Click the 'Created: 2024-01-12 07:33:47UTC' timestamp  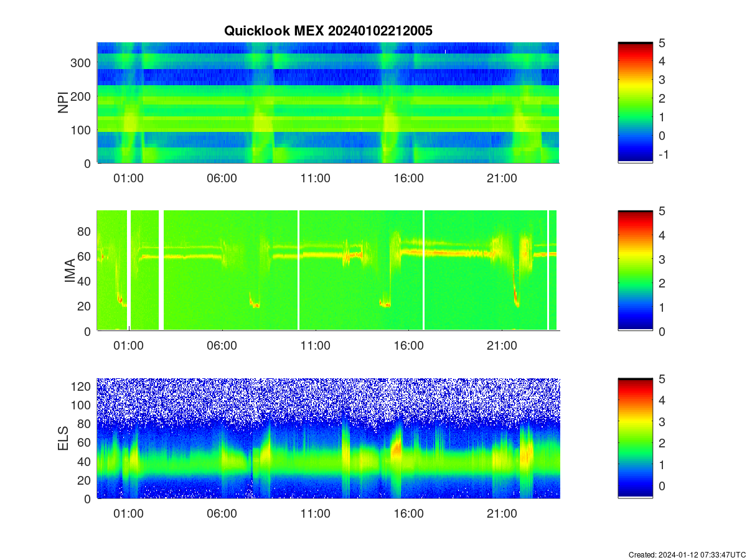pyautogui.click(x=687, y=554)
